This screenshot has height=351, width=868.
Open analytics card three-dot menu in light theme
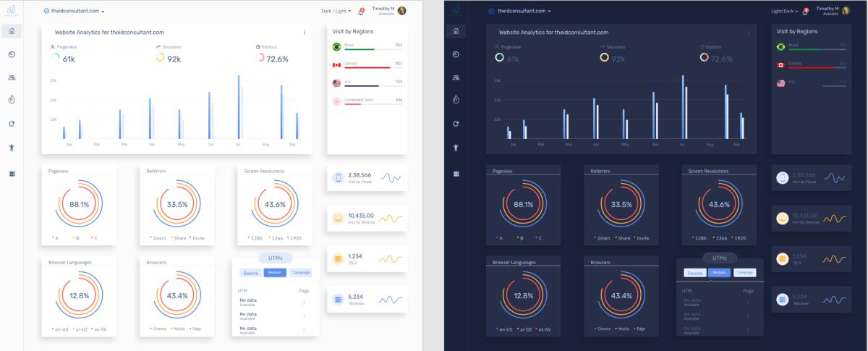305,32
